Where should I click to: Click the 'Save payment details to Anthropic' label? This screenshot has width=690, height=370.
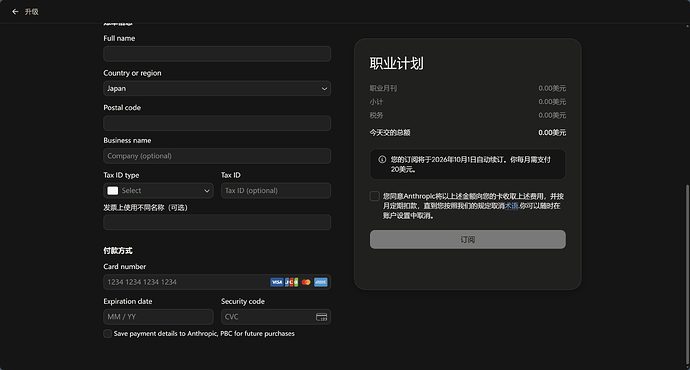click(204, 333)
